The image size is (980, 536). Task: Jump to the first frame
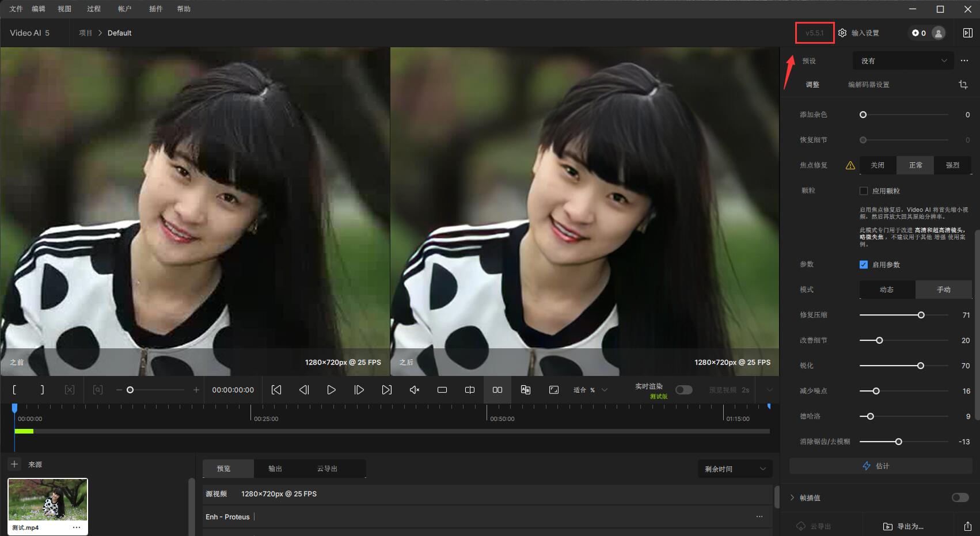coord(276,390)
